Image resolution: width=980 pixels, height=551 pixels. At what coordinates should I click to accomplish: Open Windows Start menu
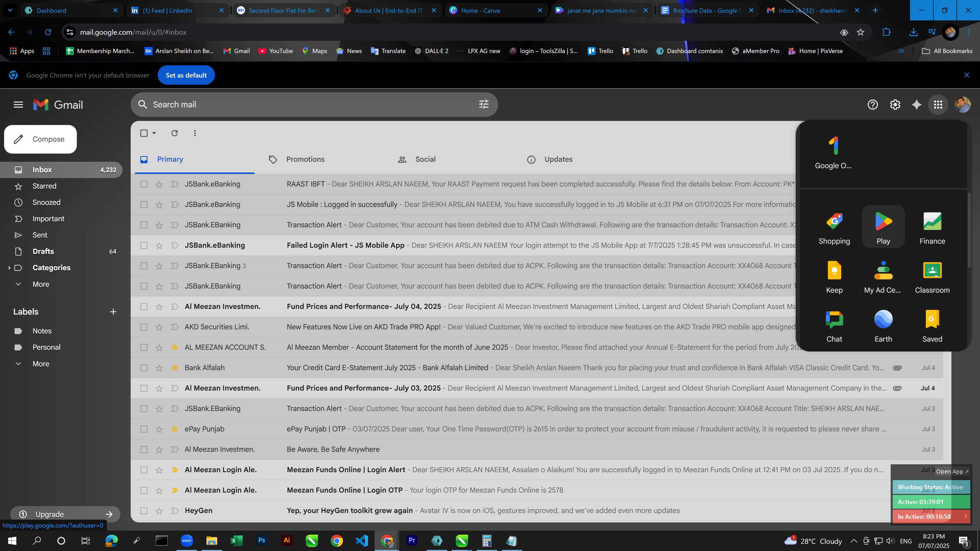[x=12, y=541]
